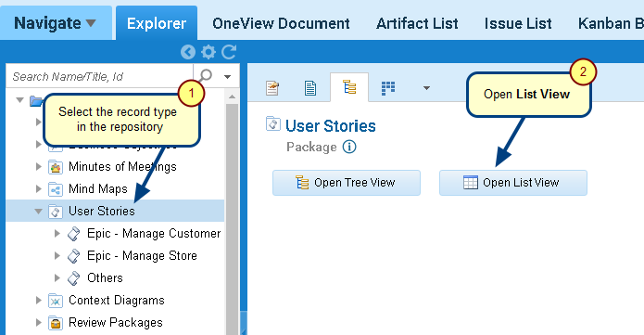This screenshot has height=335, width=644.
Task: Click the Package info icon
Action: 349,147
